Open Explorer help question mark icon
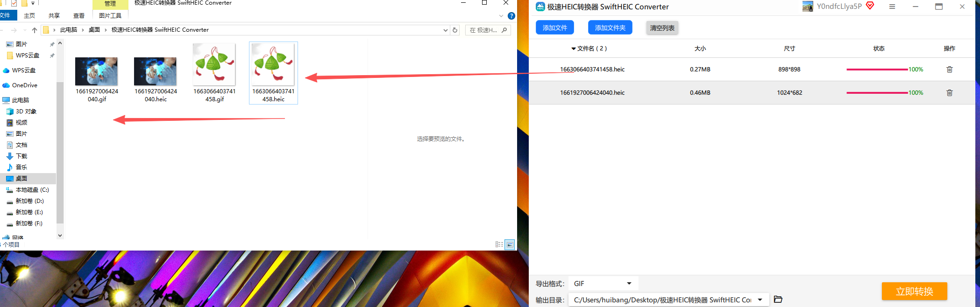The width and height of the screenshot is (980, 307). pyautogui.click(x=511, y=16)
